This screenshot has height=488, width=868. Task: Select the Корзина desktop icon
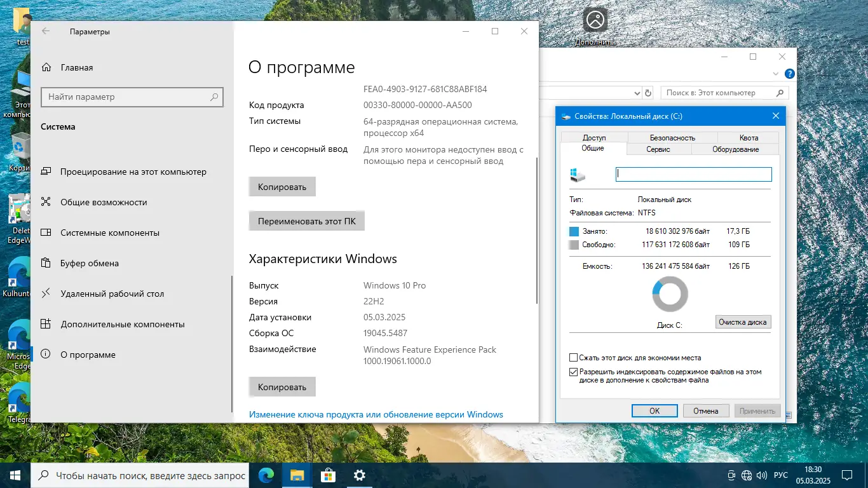(20, 152)
